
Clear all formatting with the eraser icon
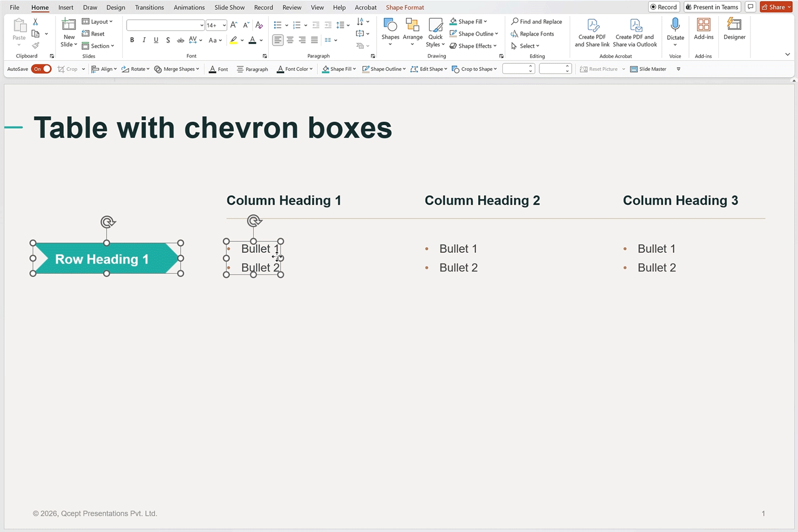[259, 25]
